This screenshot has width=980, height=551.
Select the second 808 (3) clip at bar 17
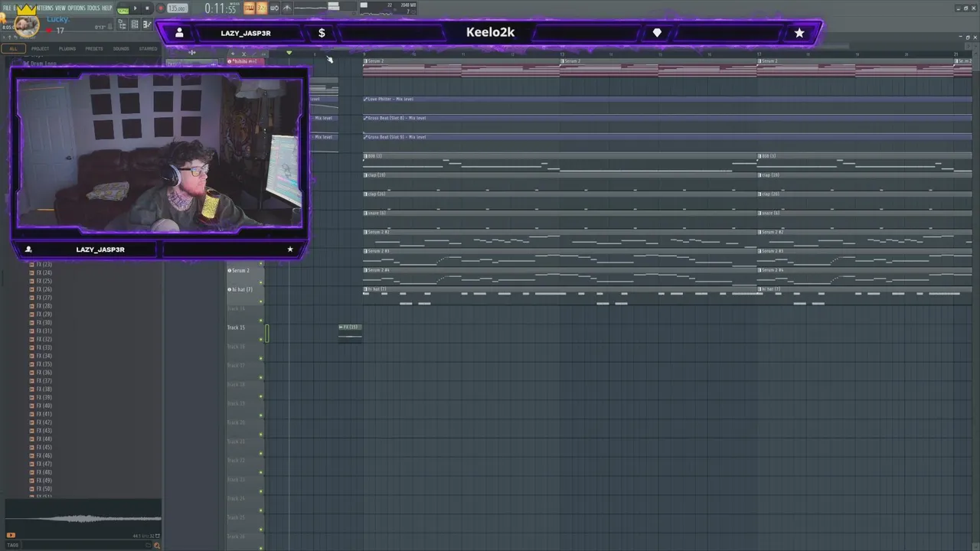pyautogui.click(x=865, y=161)
